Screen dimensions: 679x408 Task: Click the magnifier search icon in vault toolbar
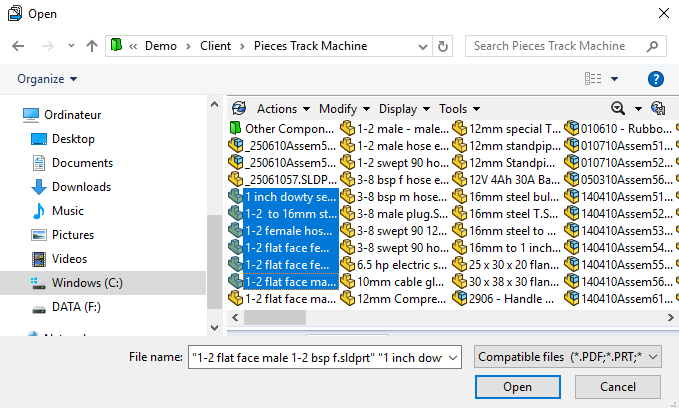[x=619, y=109]
